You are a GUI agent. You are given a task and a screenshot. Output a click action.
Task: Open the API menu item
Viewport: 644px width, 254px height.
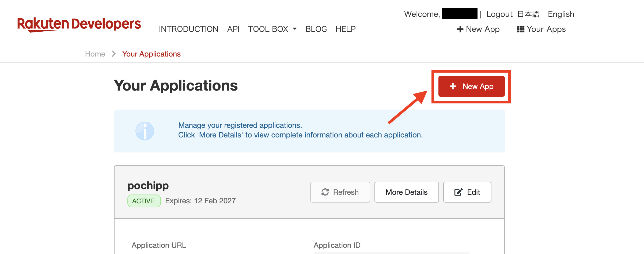click(233, 29)
